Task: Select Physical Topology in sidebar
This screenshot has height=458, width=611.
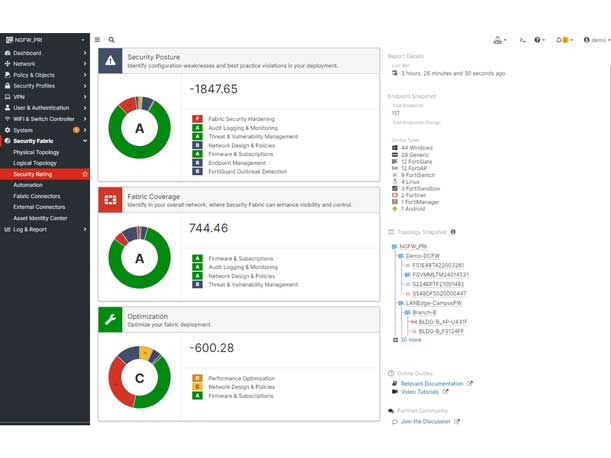Action: click(x=36, y=152)
